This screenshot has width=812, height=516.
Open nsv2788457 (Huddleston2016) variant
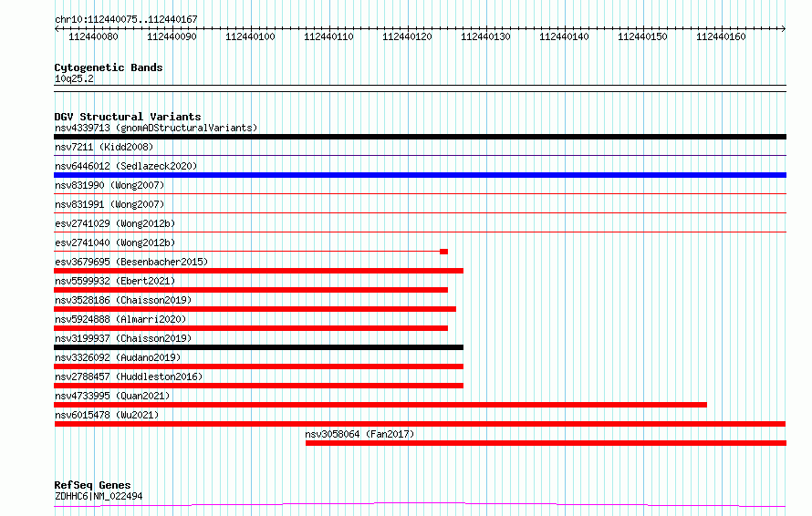(x=129, y=377)
